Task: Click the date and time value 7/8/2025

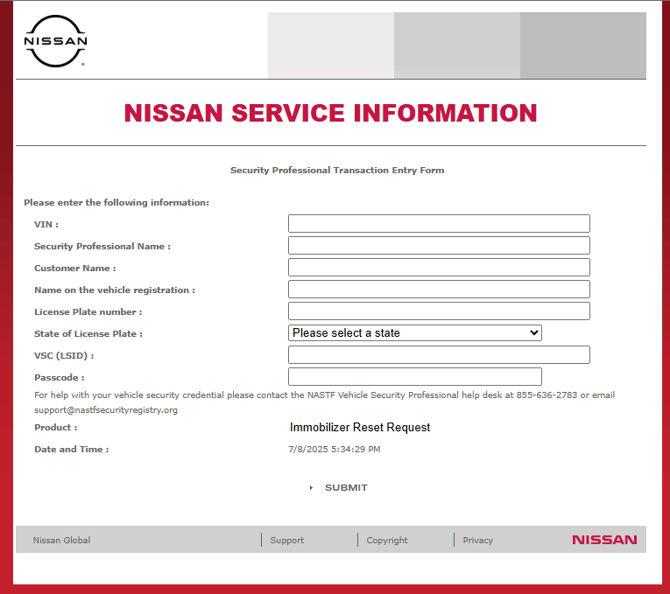Action: click(x=334, y=449)
